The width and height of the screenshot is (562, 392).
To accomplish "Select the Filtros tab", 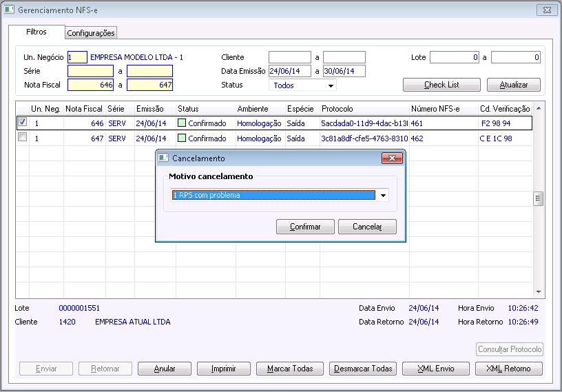I will click(x=37, y=32).
